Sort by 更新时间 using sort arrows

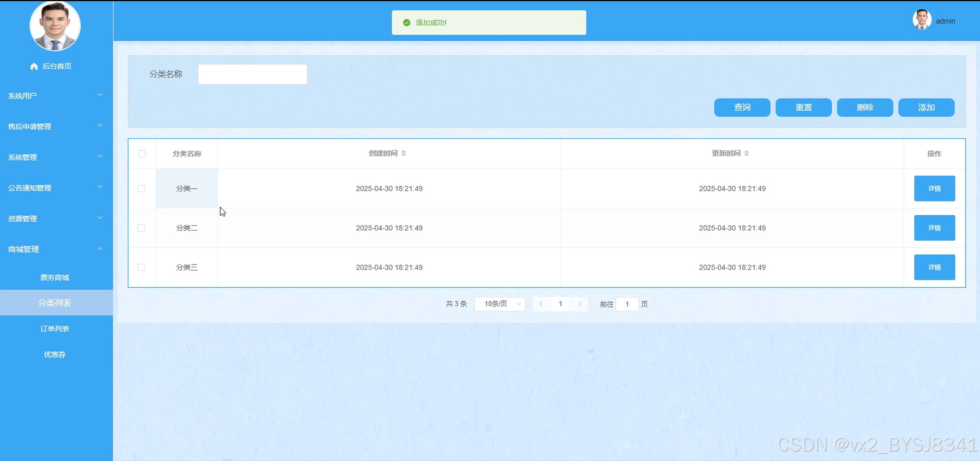coord(746,153)
